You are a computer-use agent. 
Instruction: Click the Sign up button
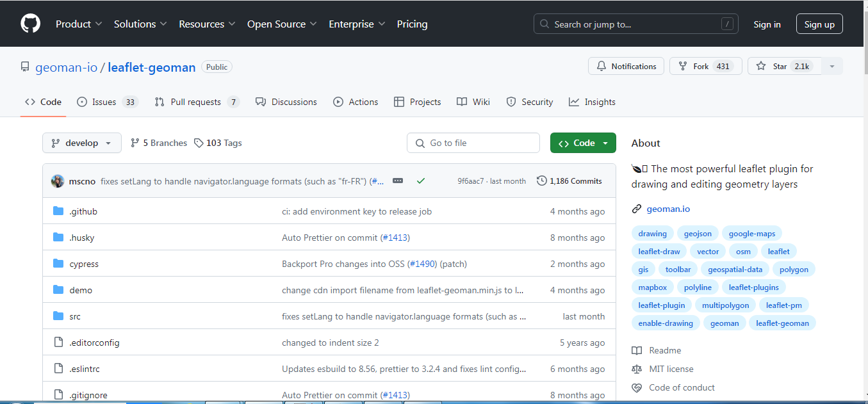[819, 24]
